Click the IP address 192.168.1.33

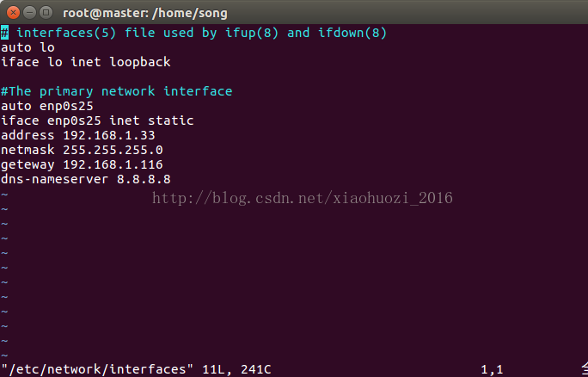pos(109,135)
